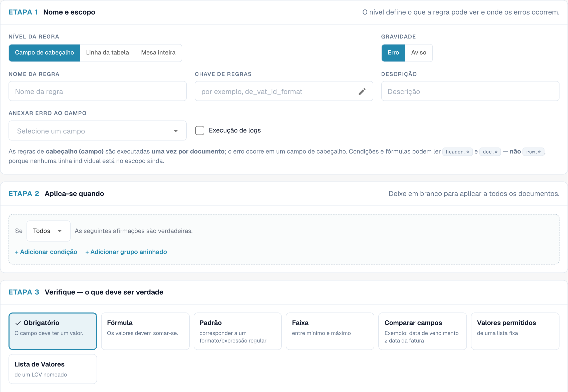
Task: Click the text 'As seguintes afirmações são verdadeiras.'
Action: (134, 231)
